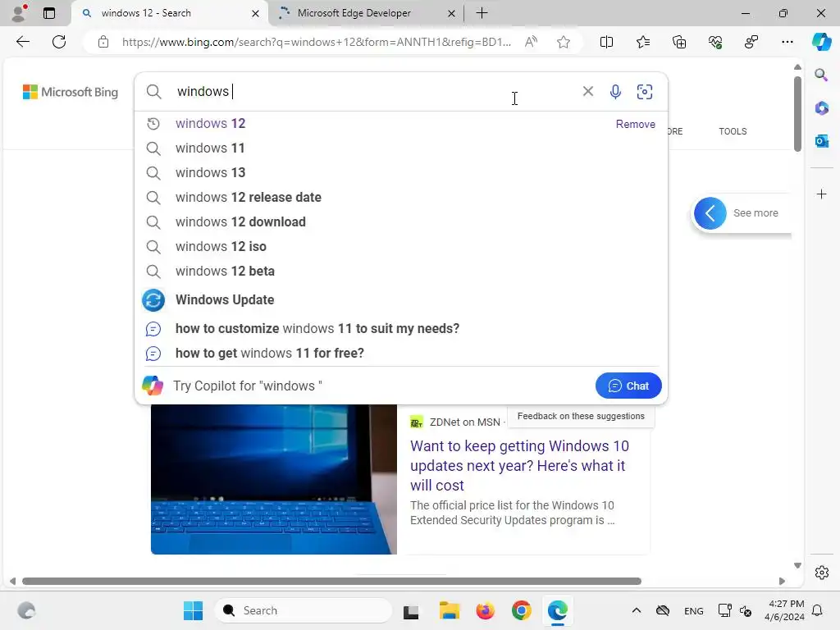Open split screen view
The image size is (840, 630).
point(606,42)
